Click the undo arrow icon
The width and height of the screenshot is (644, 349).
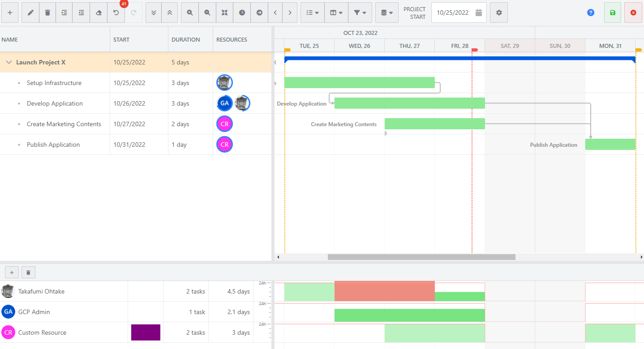coord(116,13)
